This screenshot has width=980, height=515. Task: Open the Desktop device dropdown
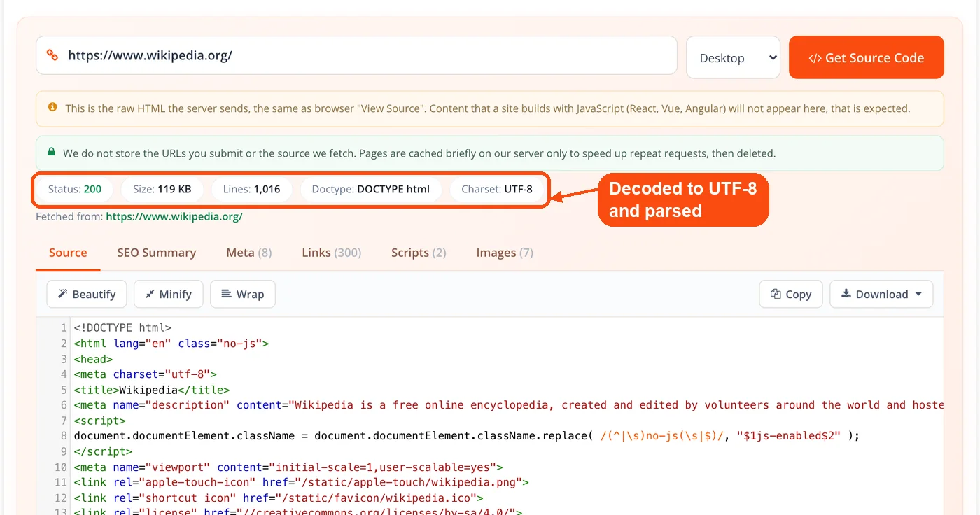pyautogui.click(x=734, y=57)
